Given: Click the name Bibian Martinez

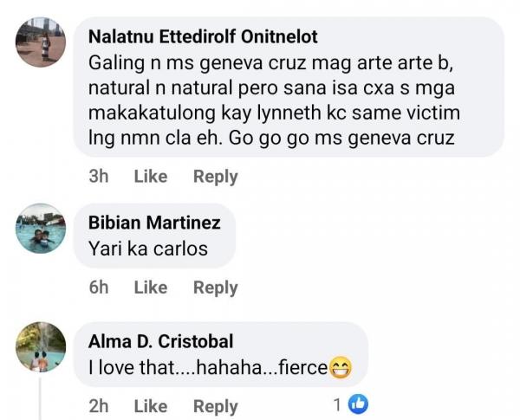Looking at the screenshot, I should pyautogui.click(x=154, y=223).
